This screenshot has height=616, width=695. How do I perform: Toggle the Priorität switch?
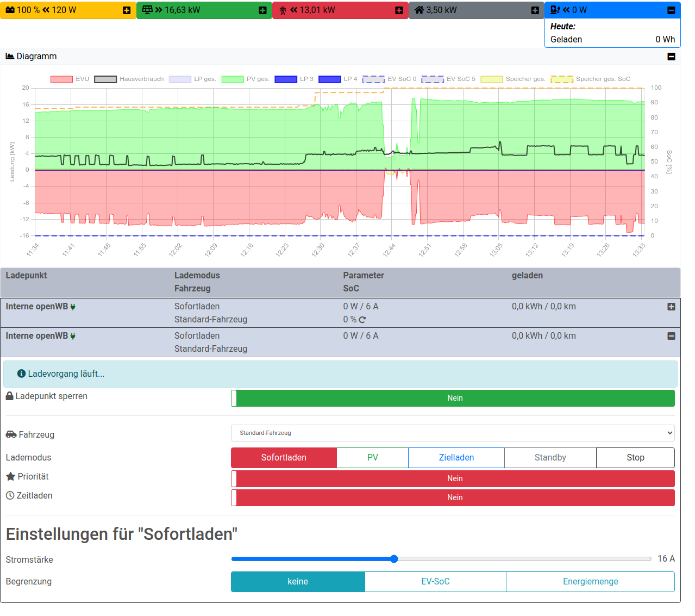point(453,478)
